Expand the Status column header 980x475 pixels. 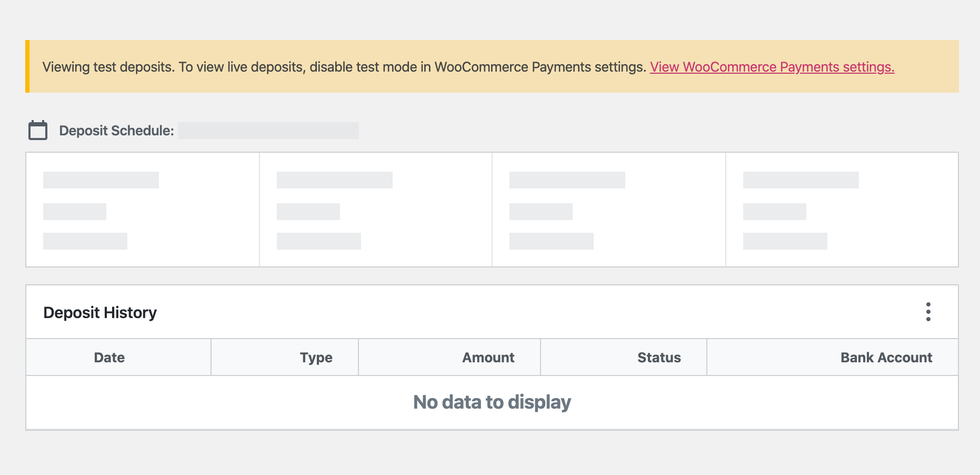[658, 357]
